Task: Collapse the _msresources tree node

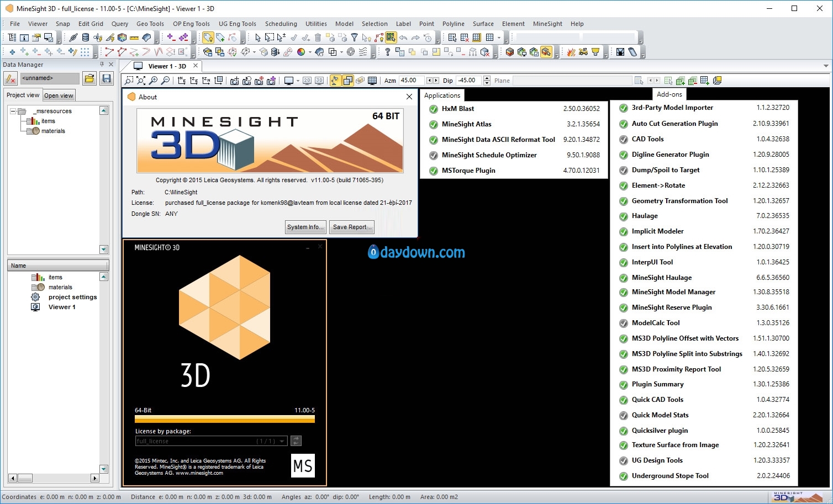Action: (x=13, y=111)
